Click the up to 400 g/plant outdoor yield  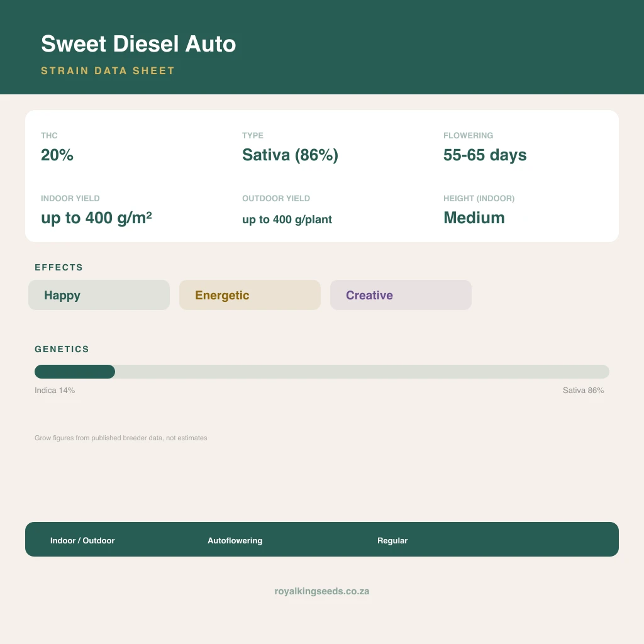(287, 219)
